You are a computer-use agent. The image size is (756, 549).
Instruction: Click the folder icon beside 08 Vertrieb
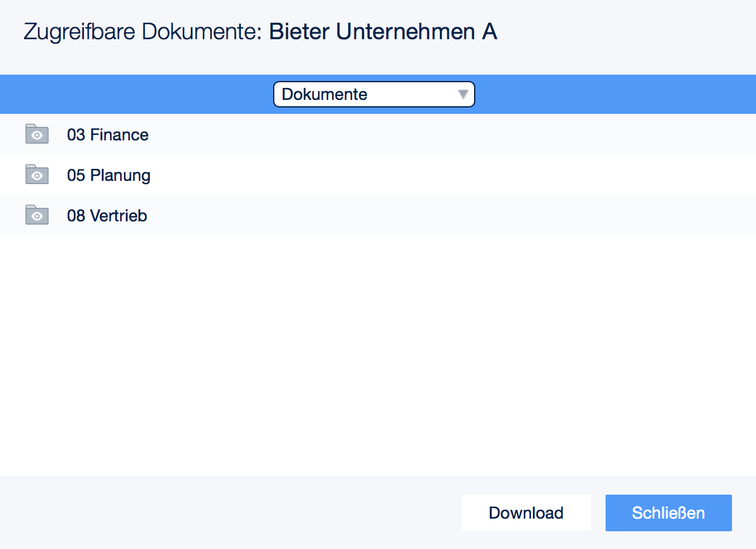coord(37,215)
